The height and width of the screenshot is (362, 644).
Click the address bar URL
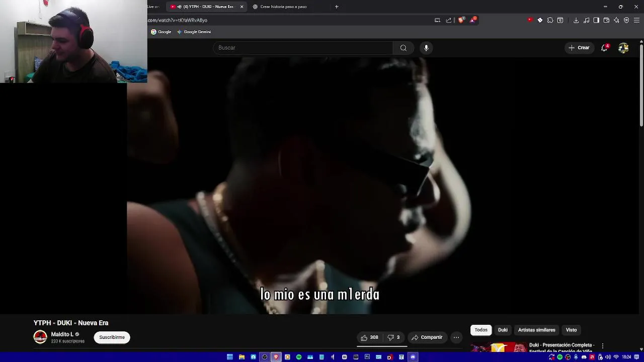178,20
